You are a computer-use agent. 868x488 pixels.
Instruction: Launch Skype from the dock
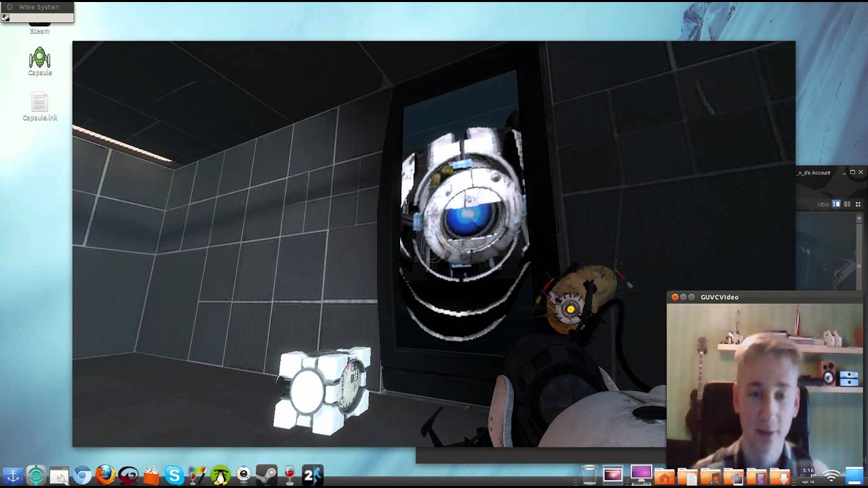[x=174, y=476]
